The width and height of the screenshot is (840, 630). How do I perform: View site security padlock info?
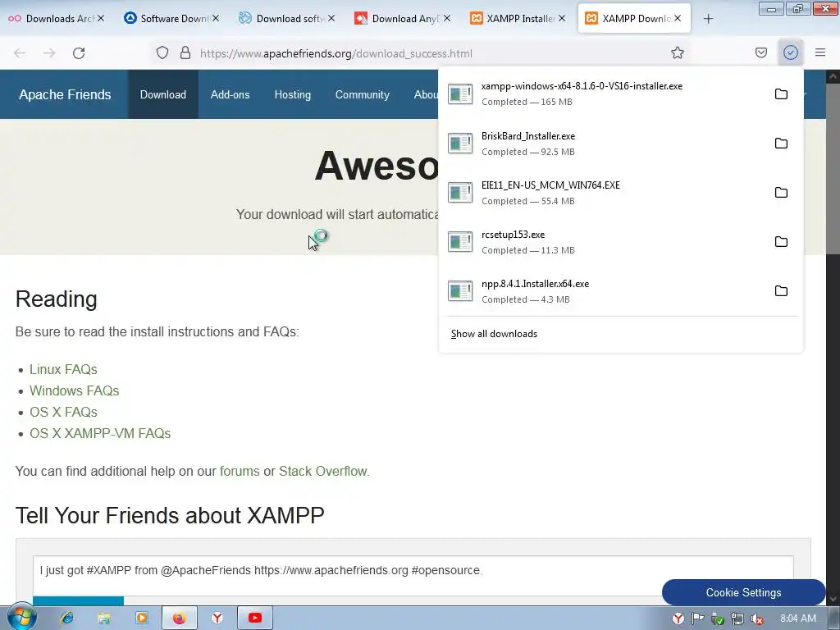185,52
